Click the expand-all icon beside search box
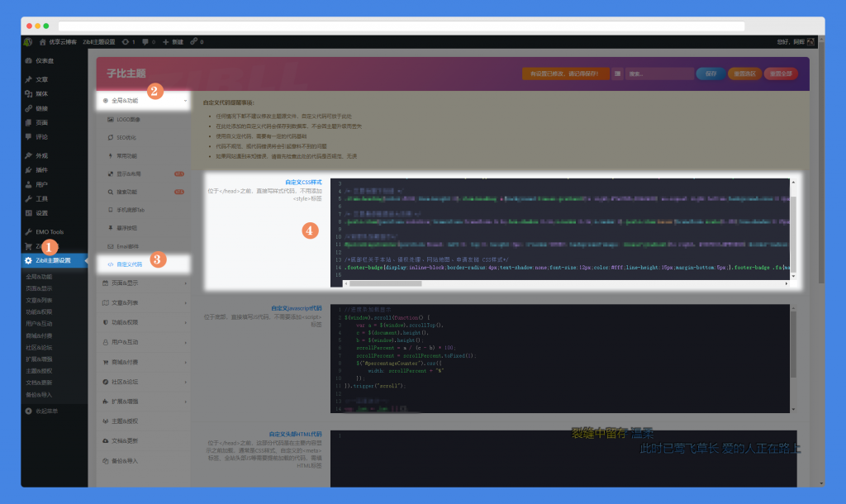Screen dimensions: 846x504 [618, 74]
